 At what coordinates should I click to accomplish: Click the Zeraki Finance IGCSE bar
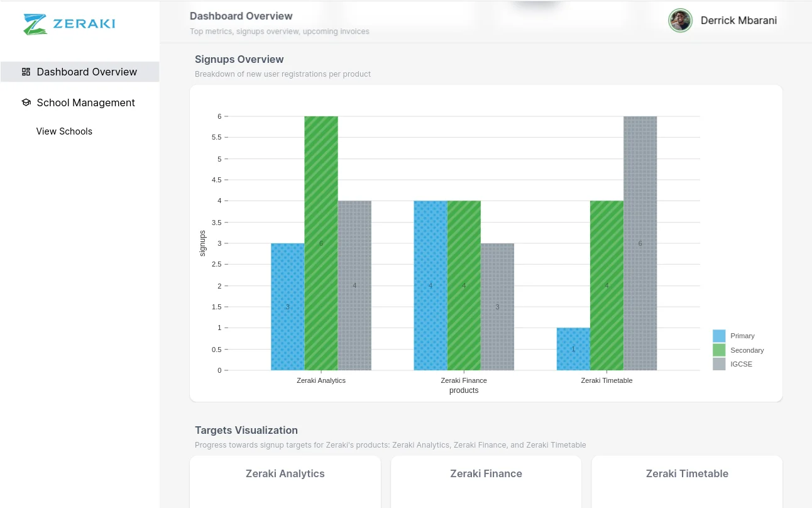(497, 307)
